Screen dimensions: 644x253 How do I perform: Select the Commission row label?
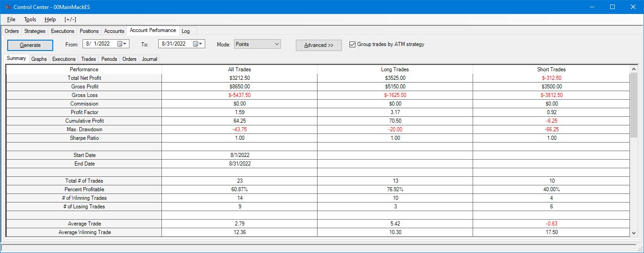coord(84,104)
